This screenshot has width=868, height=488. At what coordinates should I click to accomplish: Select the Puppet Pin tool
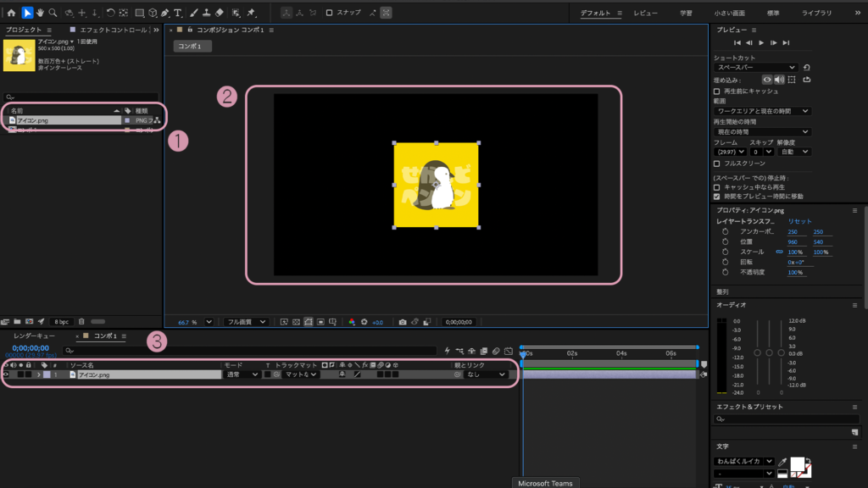(251, 12)
